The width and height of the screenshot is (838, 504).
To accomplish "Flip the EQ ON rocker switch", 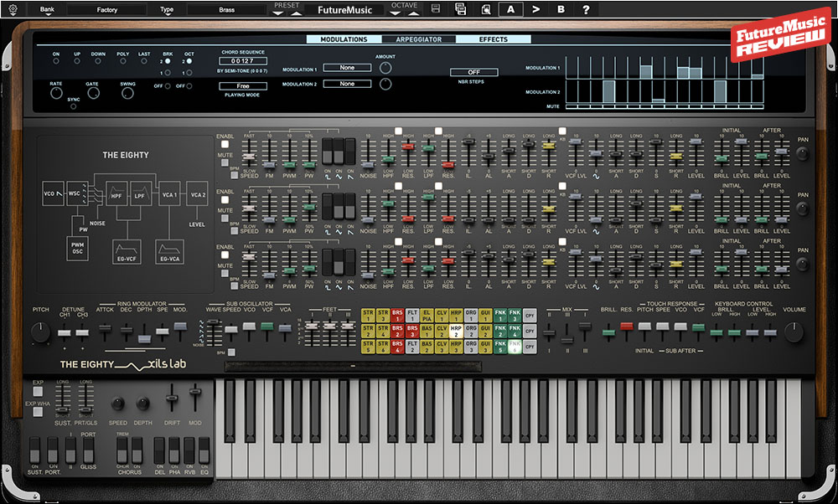I will [x=204, y=450].
